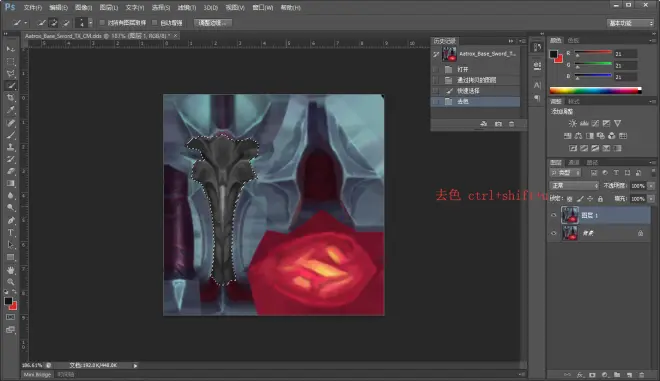
Task: Enable Auto-Enhance checkbox
Action: [154, 23]
